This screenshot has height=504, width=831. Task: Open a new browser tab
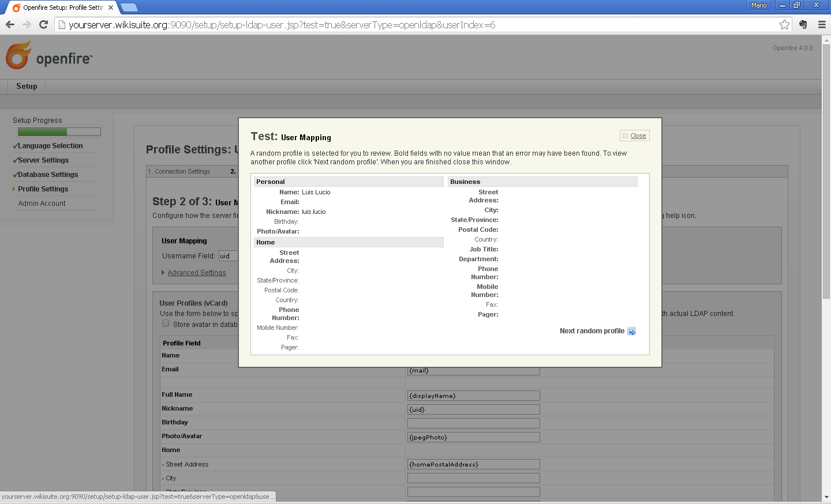click(x=129, y=7)
